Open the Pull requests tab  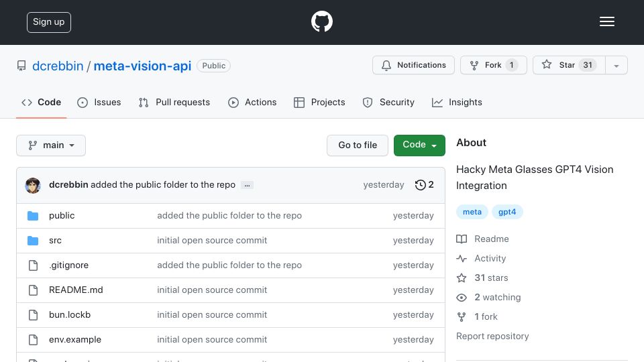point(174,102)
